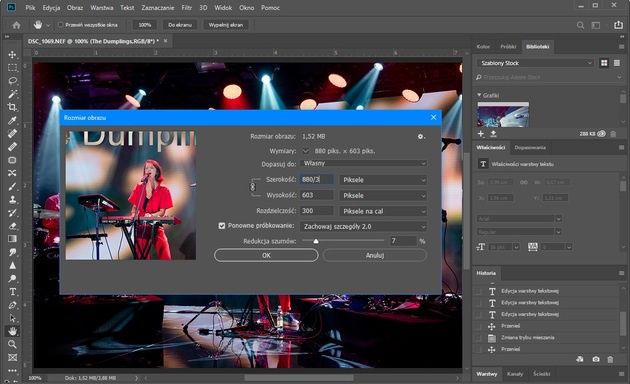
Task: Open the Plik menu
Action: click(30, 8)
